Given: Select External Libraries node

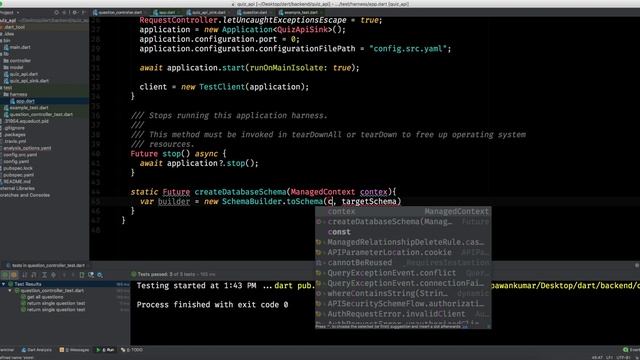Looking at the screenshot, I should click(18, 189).
